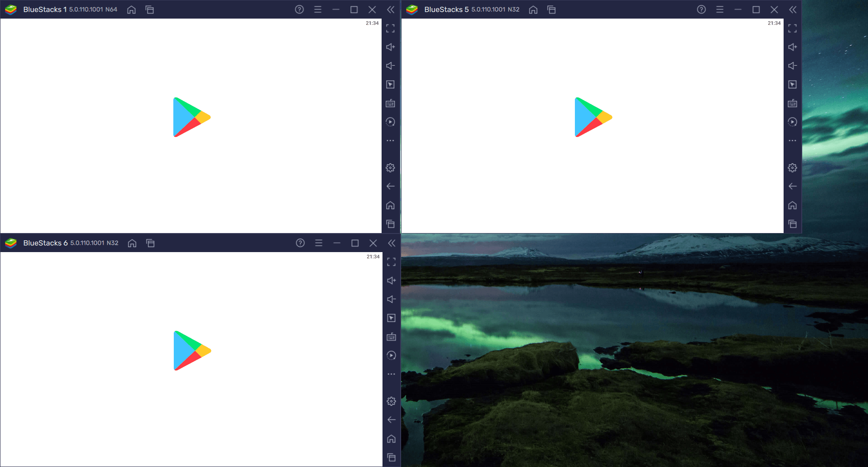Open multi-instance icon in BlueStacks 6 title bar
Screen dimensions: 868x467
click(x=151, y=243)
